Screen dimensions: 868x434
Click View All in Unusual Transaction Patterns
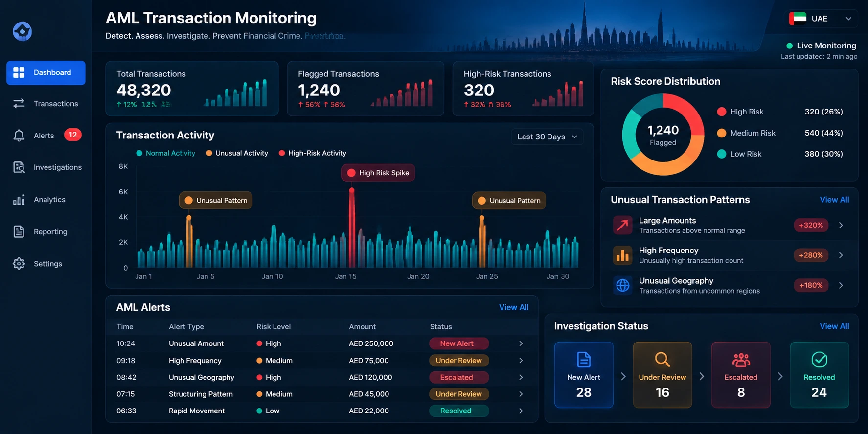[834, 200]
